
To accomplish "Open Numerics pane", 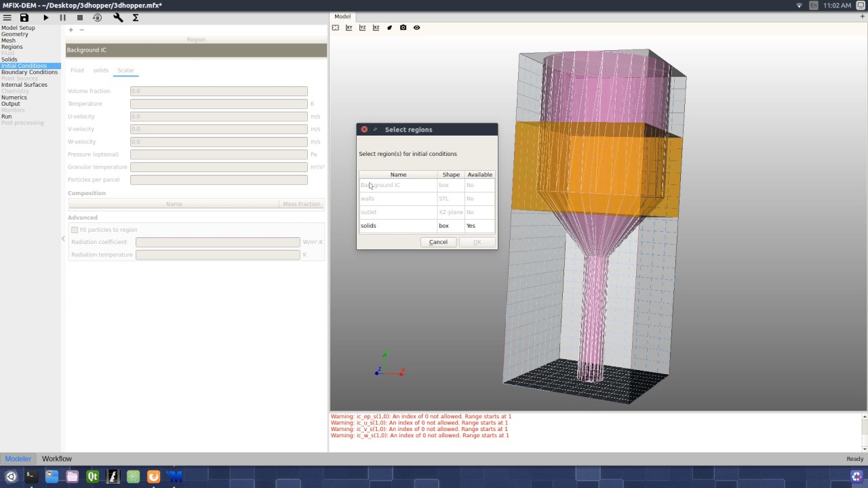I will click(14, 98).
